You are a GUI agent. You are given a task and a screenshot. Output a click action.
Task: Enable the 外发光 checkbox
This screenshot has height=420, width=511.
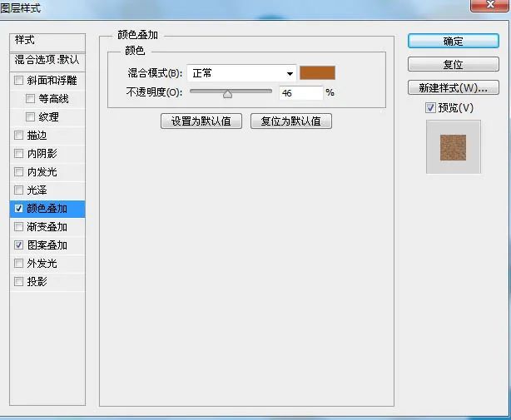click(18, 263)
